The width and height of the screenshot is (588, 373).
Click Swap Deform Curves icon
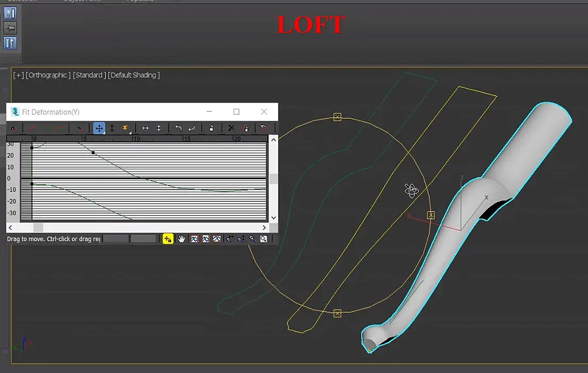click(x=79, y=128)
